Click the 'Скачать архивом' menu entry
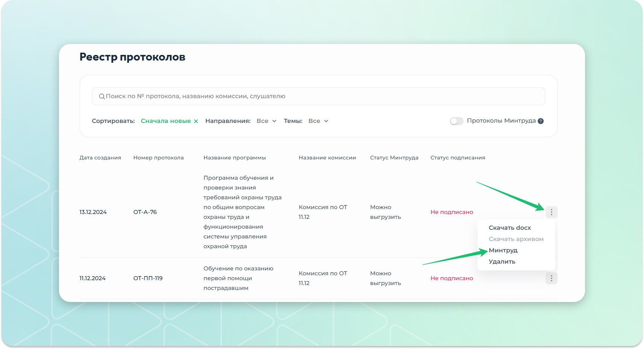 click(x=516, y=239)
